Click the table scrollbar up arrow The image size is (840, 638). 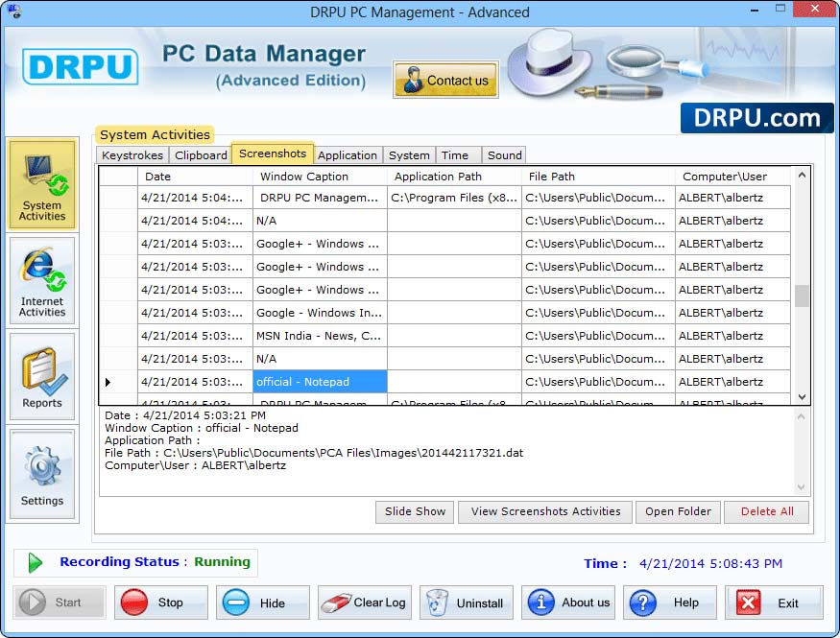[x=802, y=175]
